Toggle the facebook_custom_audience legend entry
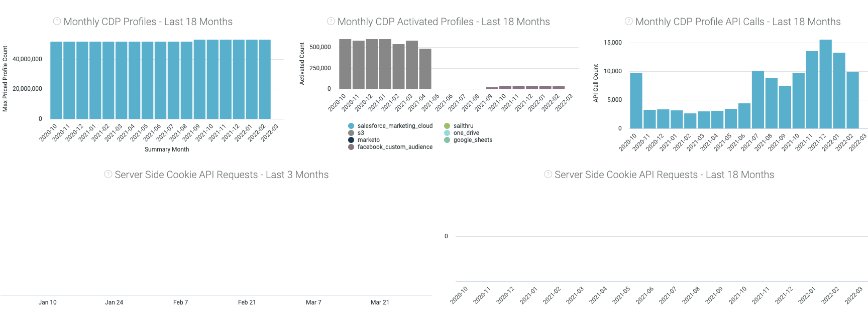The height and width of the screenshot is (314, 868). pyautogui.click(x=394, y=147)
